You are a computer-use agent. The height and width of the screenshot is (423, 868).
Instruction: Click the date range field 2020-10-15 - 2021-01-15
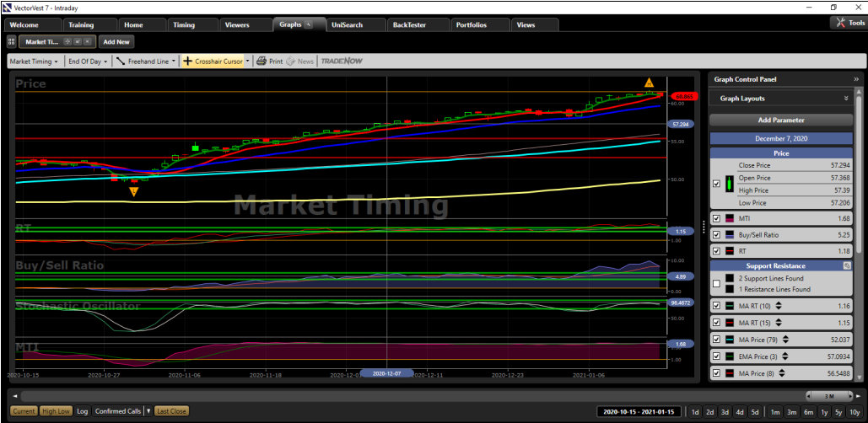[640, 412]
